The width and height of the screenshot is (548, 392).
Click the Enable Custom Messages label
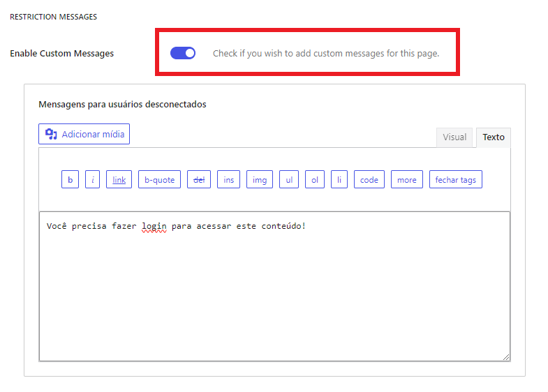62,54
